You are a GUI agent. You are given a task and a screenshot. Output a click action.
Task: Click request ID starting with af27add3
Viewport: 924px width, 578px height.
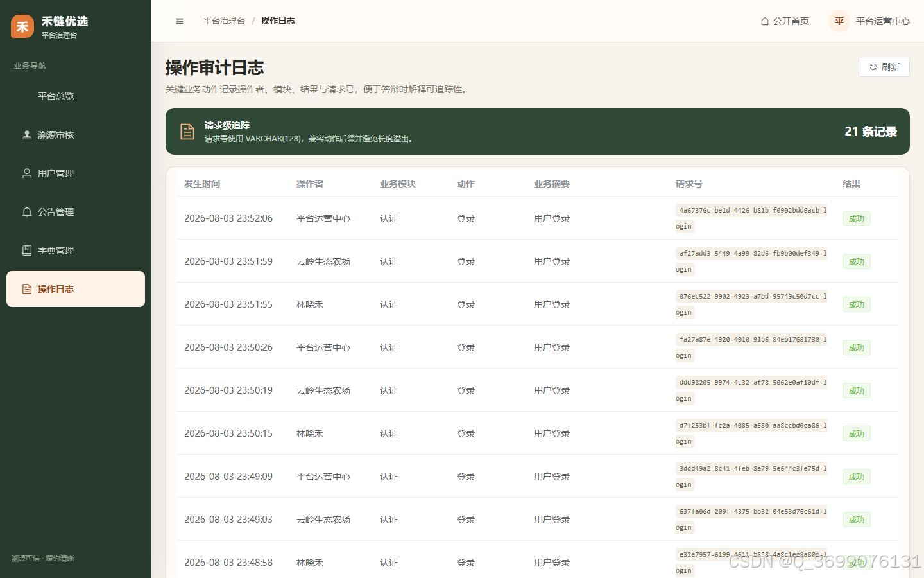click(x=751, y=261)
